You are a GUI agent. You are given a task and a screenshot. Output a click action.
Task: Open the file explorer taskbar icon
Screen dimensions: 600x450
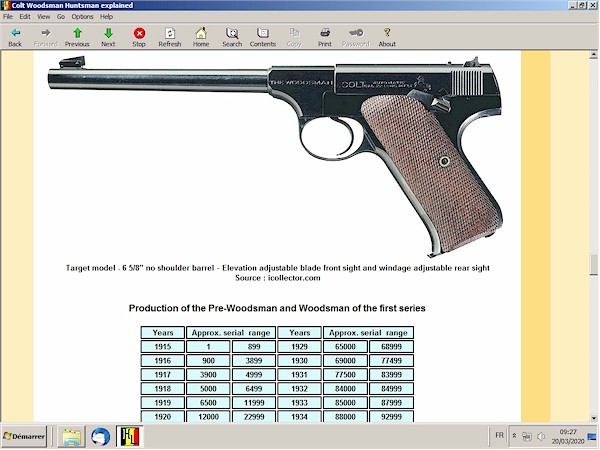tap(72, 437)
